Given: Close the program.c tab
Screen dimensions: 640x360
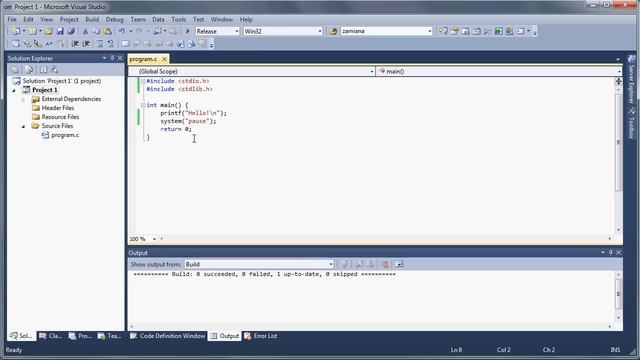Looking at the screenshot, I should (x=164, y=59).
